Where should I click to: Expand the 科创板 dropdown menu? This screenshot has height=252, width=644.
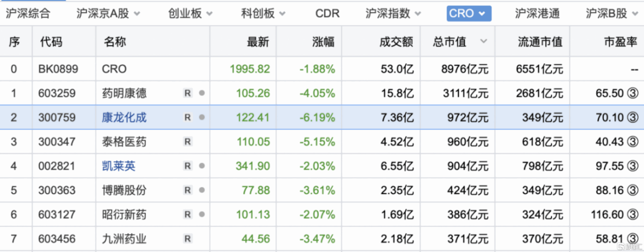pyautogui.click(x=282, y=14)
